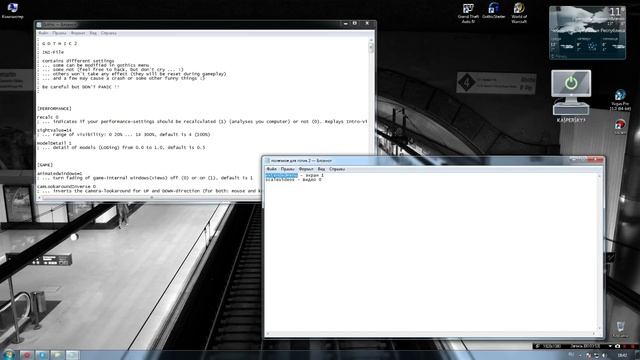The image size is (640, 360).
Task: Click the red round icon on the taskbar
Action: point(26,355)
